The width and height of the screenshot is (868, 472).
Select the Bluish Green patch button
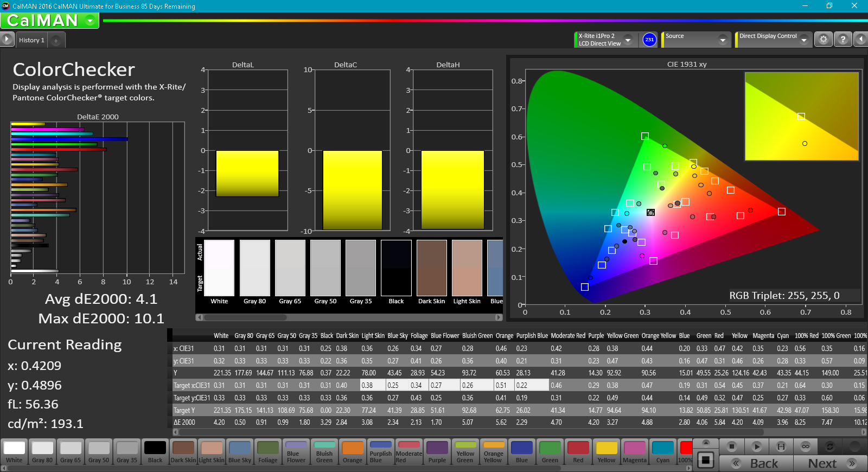324,452
